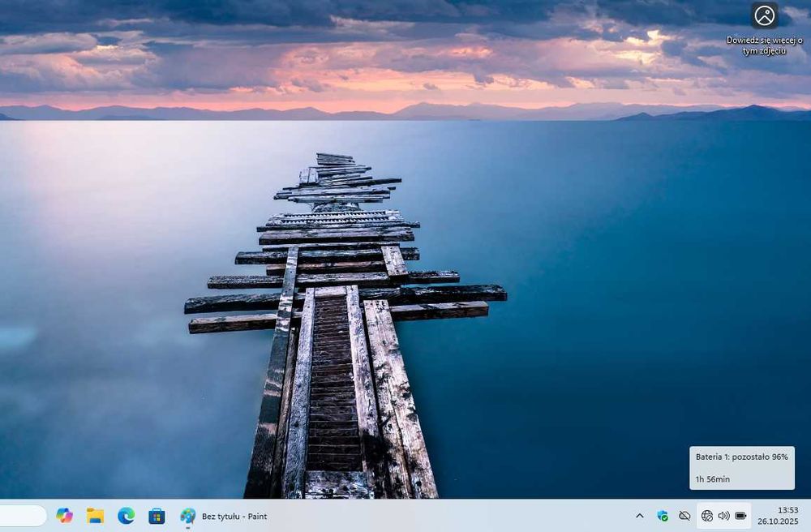Viewport: 811px width, 532px height.
Task: Open Windows Security tray icon
Action: [x=662, y=516]
